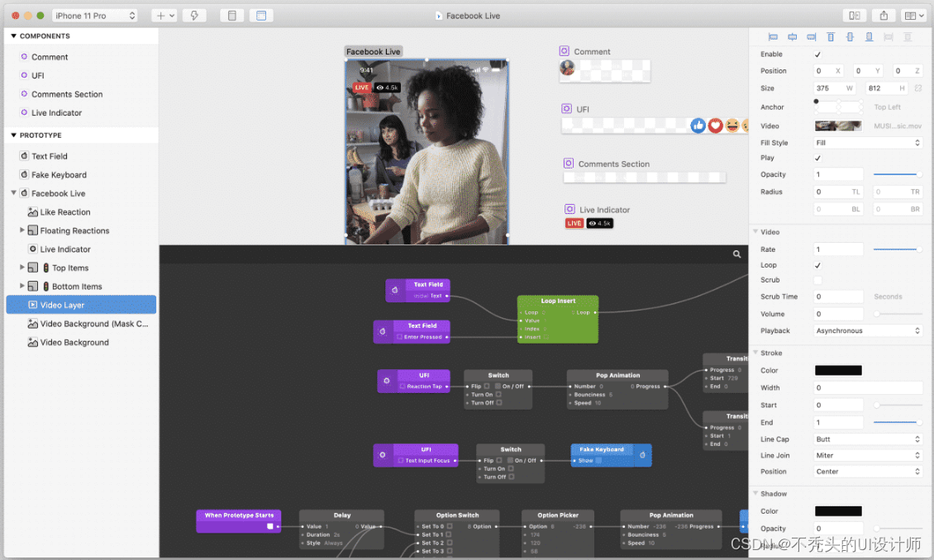The width and height of the screenshot is (934, 560).
Task: Adjust the video Rate slider
Action: (898, 249)
